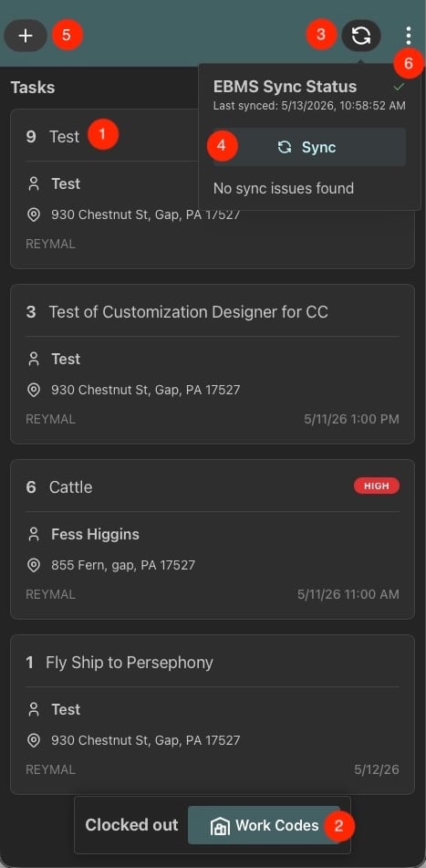Select the Cattle task card
The width and height of the screenshot is (426, 868).
coord(213,539)
